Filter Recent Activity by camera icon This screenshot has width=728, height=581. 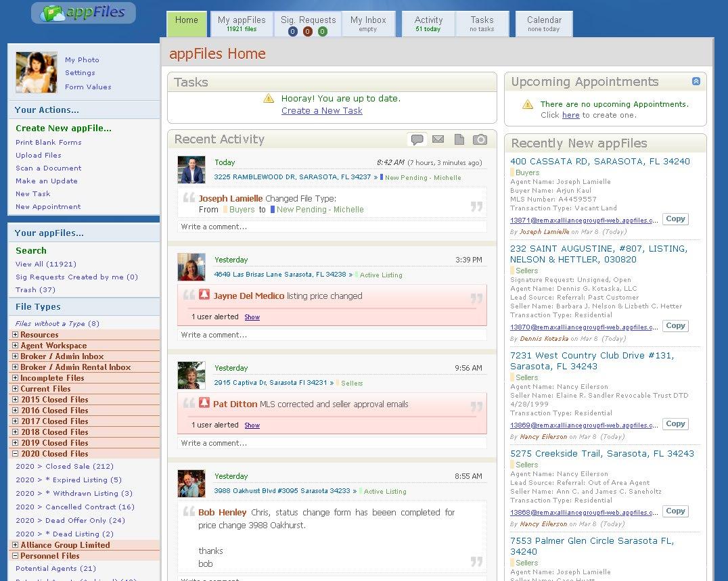click(x=480, y=139)
